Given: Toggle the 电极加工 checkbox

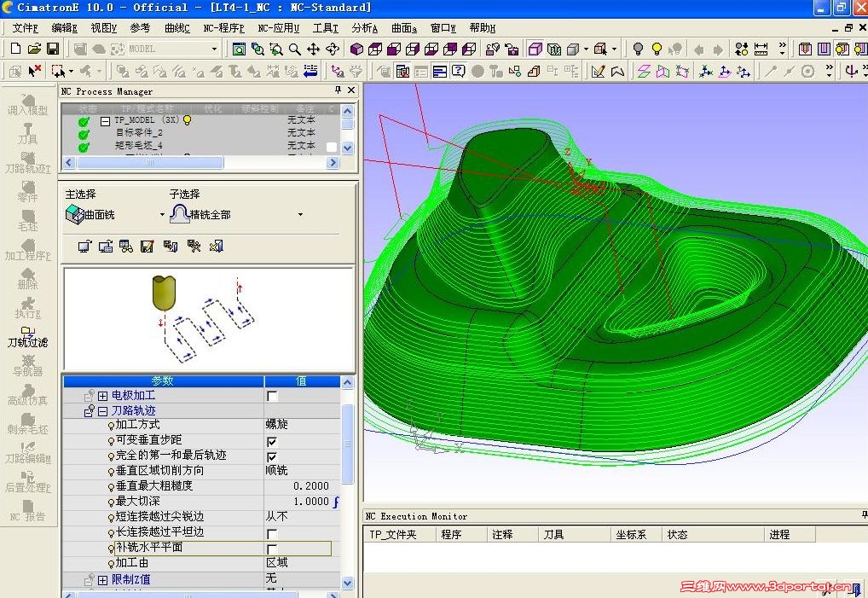Looking at the screenshot, I should [272, 396].
